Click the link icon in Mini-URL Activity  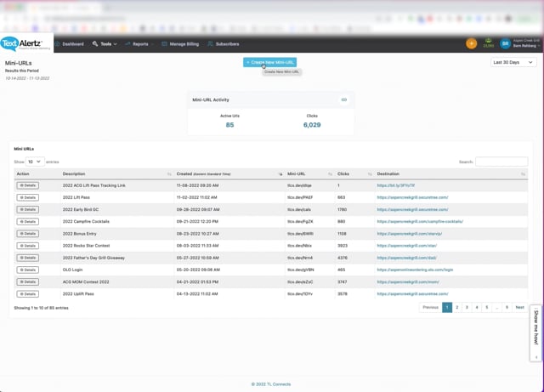click(x=343, y=100)
